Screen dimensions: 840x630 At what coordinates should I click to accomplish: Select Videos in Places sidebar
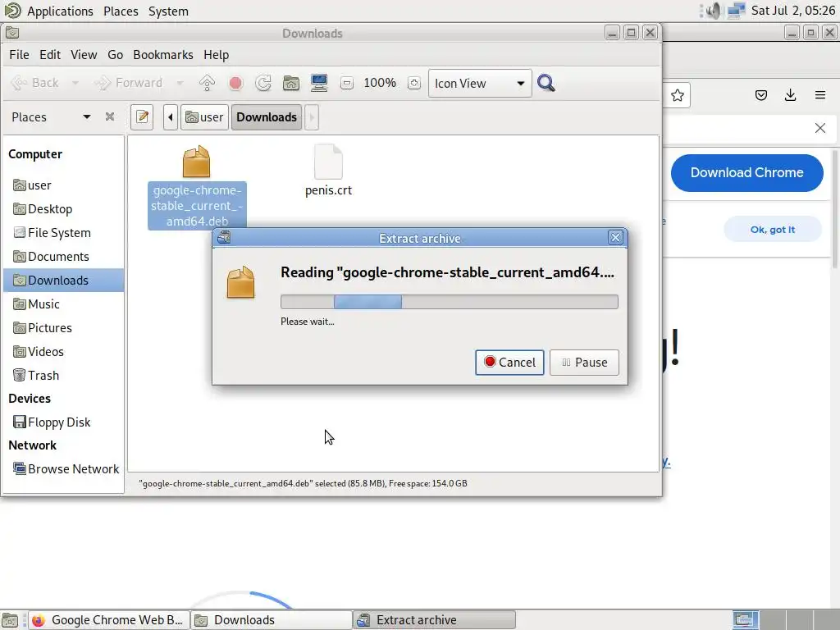pyautogui.click(x=63, y=351)
